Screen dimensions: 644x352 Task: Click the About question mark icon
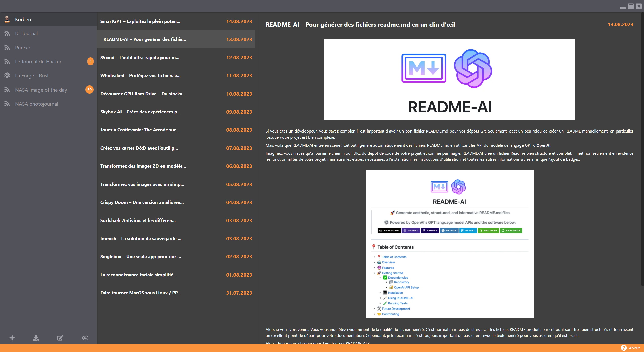point(624,348)
